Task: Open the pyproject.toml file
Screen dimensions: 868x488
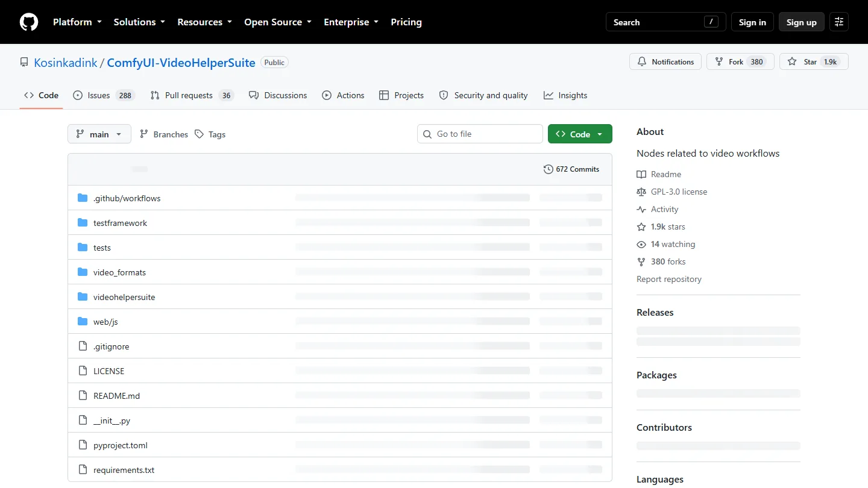Action: click(121, 445)
